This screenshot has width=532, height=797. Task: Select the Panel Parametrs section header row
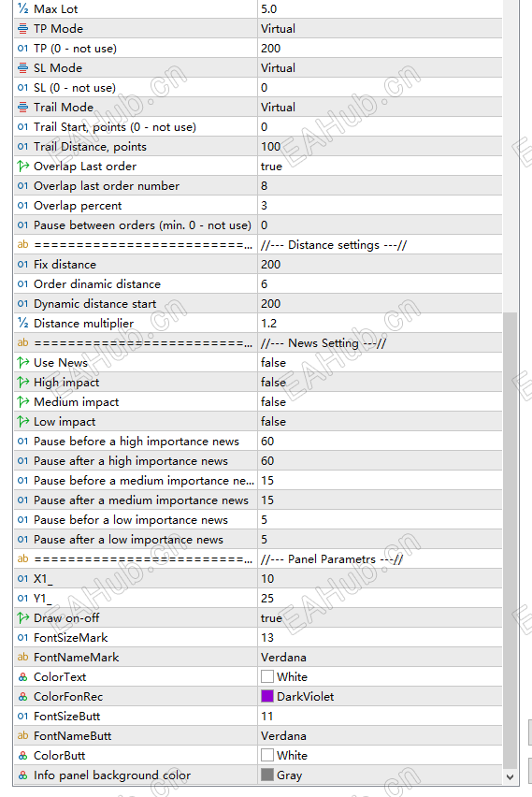click(x=258, y=559)
